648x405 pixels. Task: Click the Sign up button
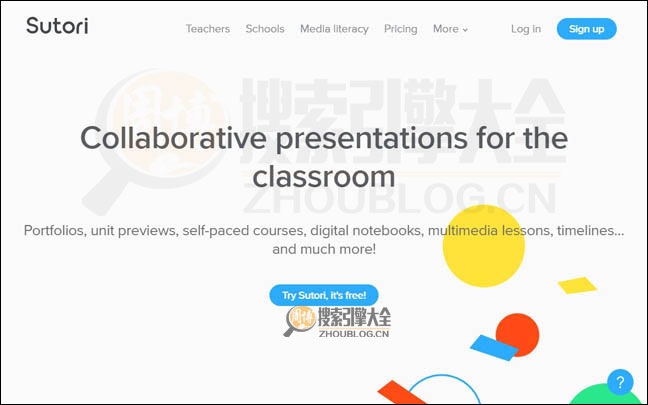(x=586, y=29)
